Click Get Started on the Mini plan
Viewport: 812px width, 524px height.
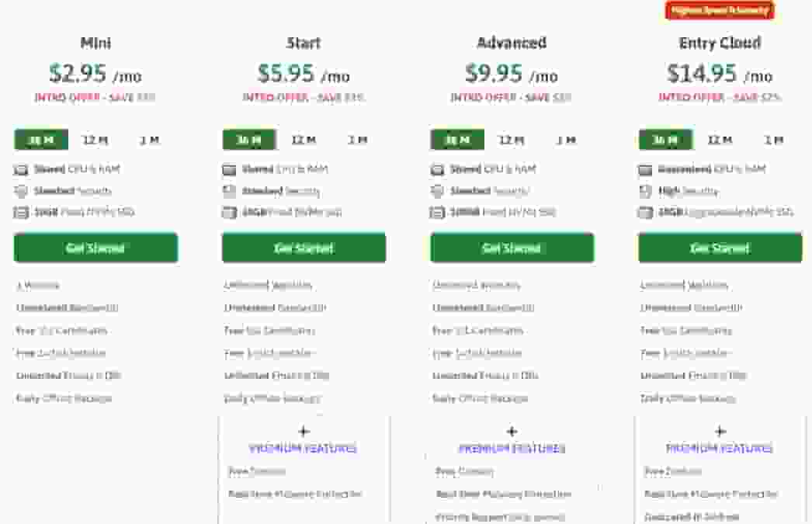[95, 248]
